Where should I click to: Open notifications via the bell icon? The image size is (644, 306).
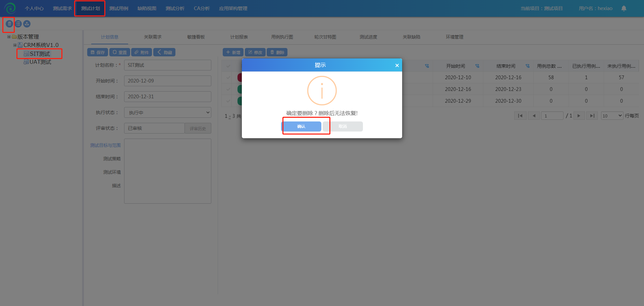[624, 8]
